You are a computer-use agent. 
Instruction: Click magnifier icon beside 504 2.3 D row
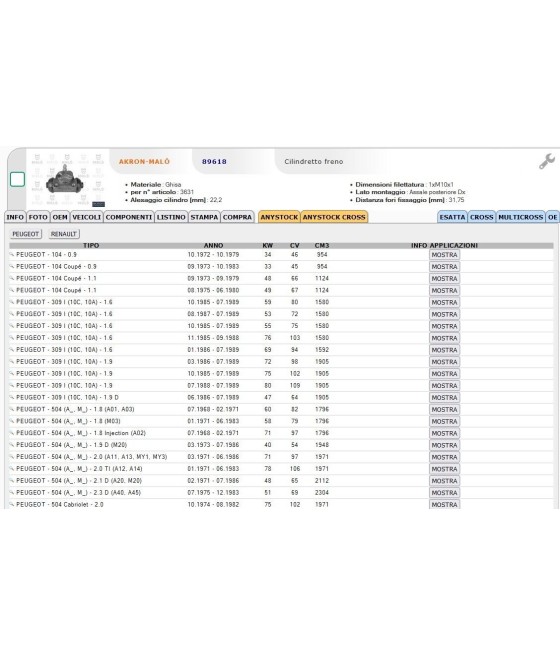12,493
